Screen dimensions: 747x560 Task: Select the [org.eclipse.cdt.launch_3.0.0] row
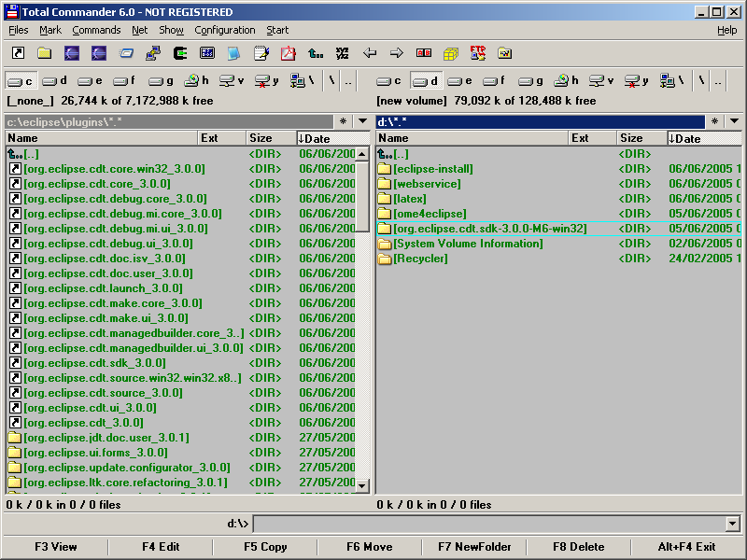[x=181, y=288]
